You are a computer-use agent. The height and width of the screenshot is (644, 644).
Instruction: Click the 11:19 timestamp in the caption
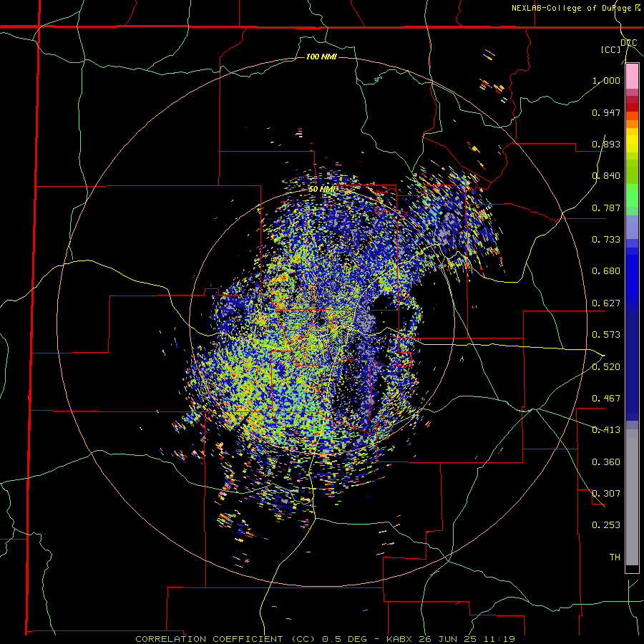(x=499, y=639)
